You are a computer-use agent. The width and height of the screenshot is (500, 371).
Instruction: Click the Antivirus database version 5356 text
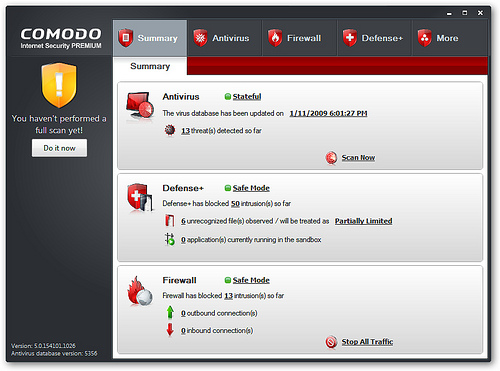pos(54,353)
